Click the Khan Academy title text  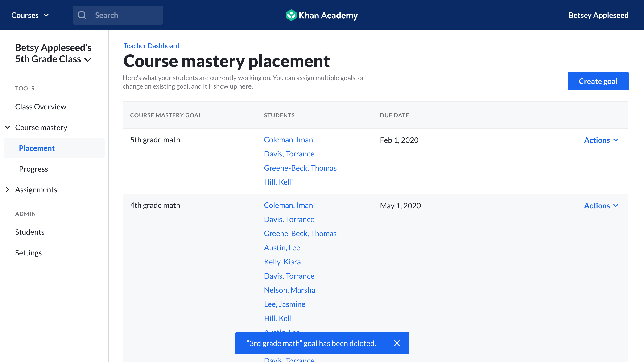[x=328, y=15]
